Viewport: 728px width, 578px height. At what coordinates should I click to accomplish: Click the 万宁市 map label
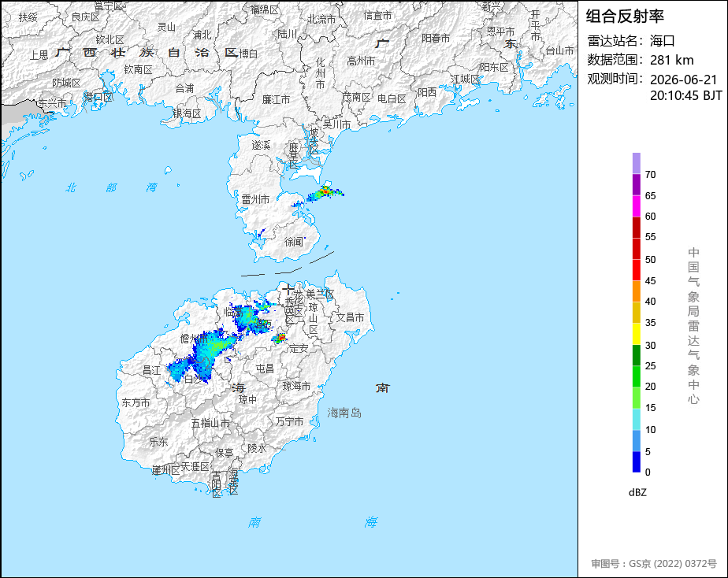[289, 421]
